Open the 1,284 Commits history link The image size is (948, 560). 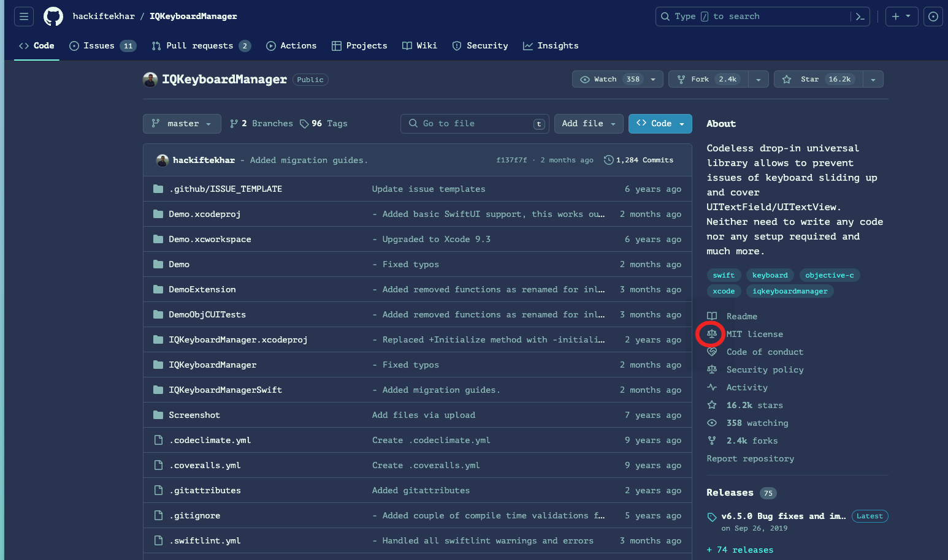tap(638, 160)
